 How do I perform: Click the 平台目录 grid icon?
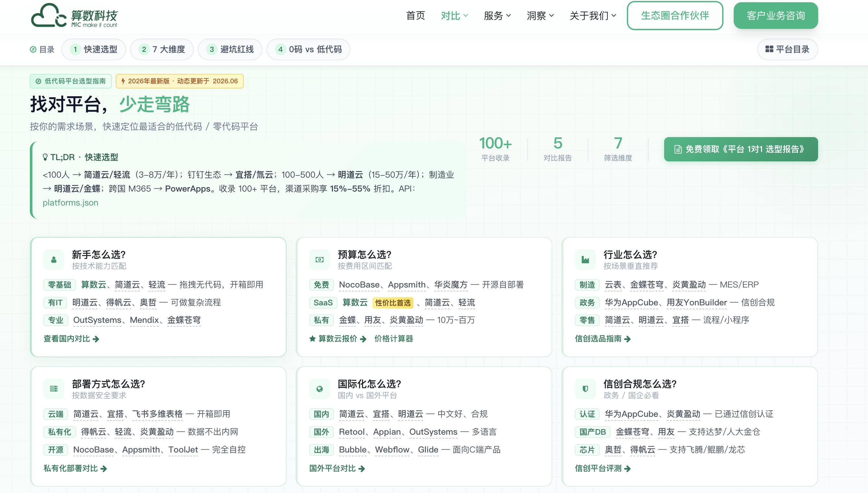[769, 49]
